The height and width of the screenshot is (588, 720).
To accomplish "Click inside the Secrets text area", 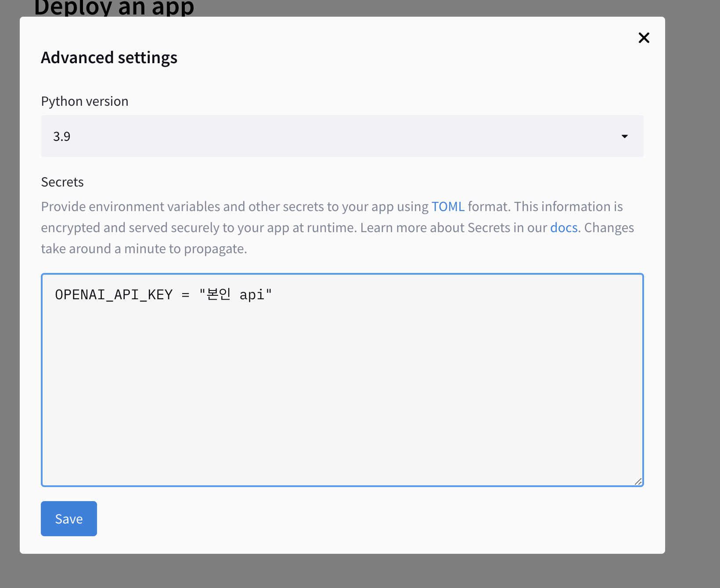I will 342,380.
